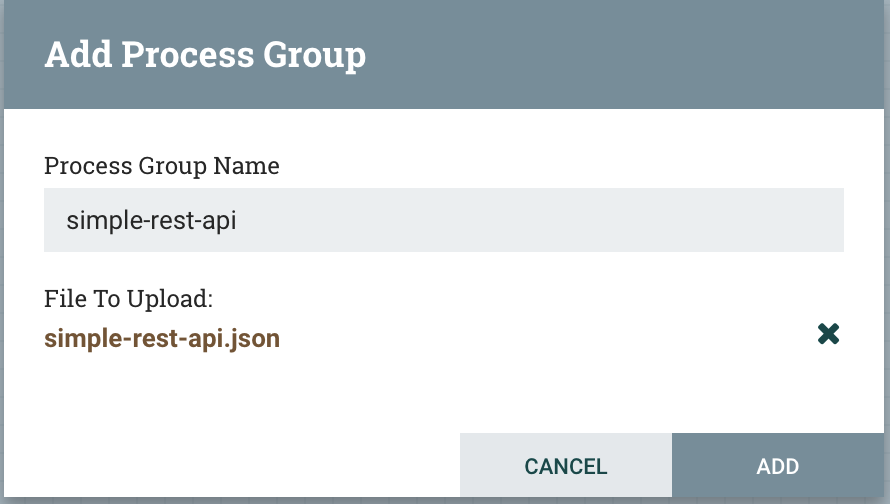Focus the field containing simple-rest-api
Viewport: 890px width, 504px height.
(443, 220)
